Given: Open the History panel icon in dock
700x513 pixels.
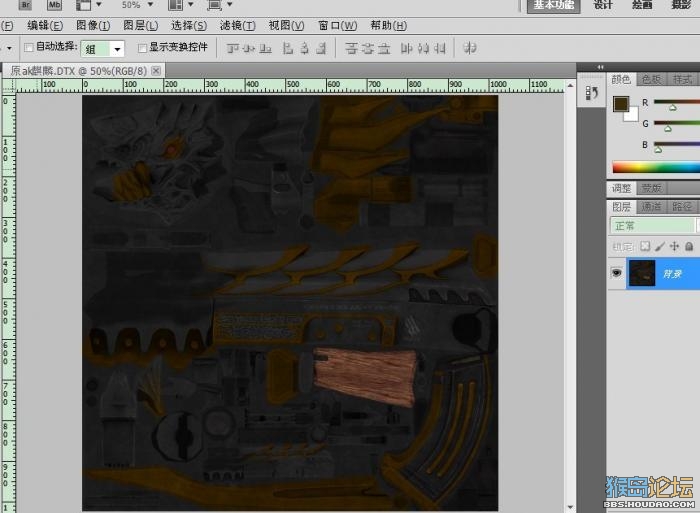Looking at the screenshot, I should pyautogui.click(x=592, y=93).
